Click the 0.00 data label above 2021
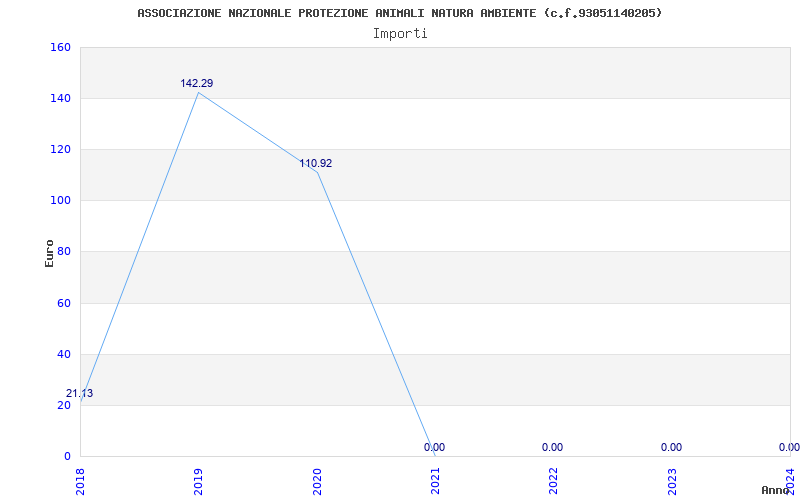Image resolution: width=800 pixels, height=500 pixels. coord(434,447)
